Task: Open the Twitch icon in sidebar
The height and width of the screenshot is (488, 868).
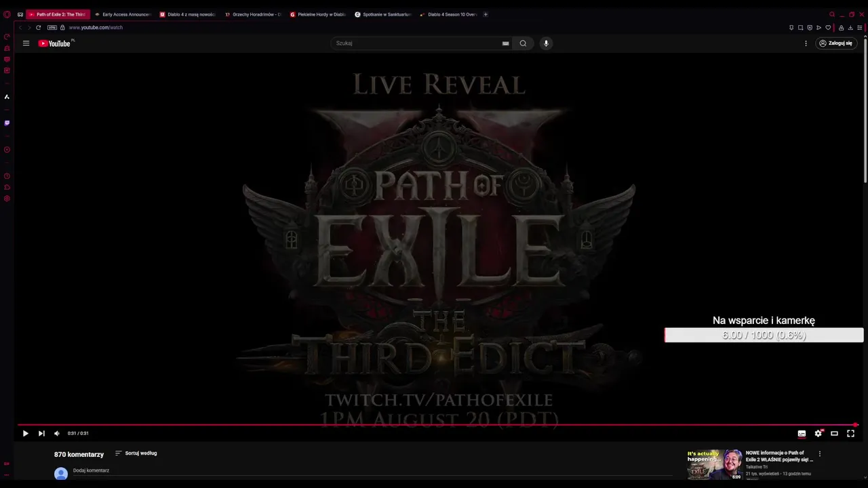Action: (x=7, y=123)
